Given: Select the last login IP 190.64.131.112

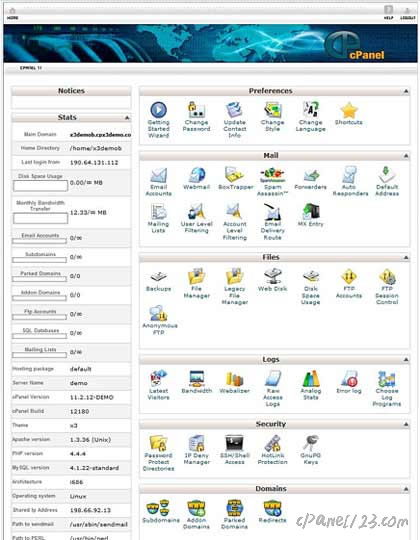Looking at the screenshot, I should (x=94, y=163).
